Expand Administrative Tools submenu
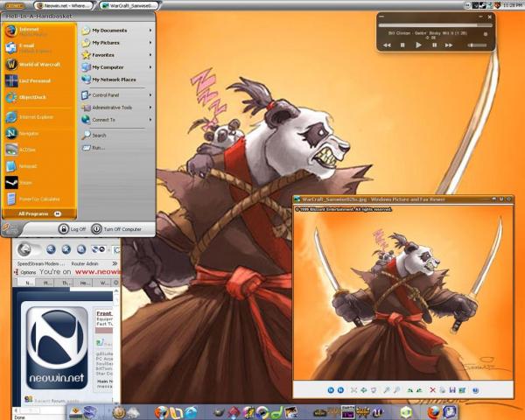This screenshot has width=525, height=420. coord(150,108)
